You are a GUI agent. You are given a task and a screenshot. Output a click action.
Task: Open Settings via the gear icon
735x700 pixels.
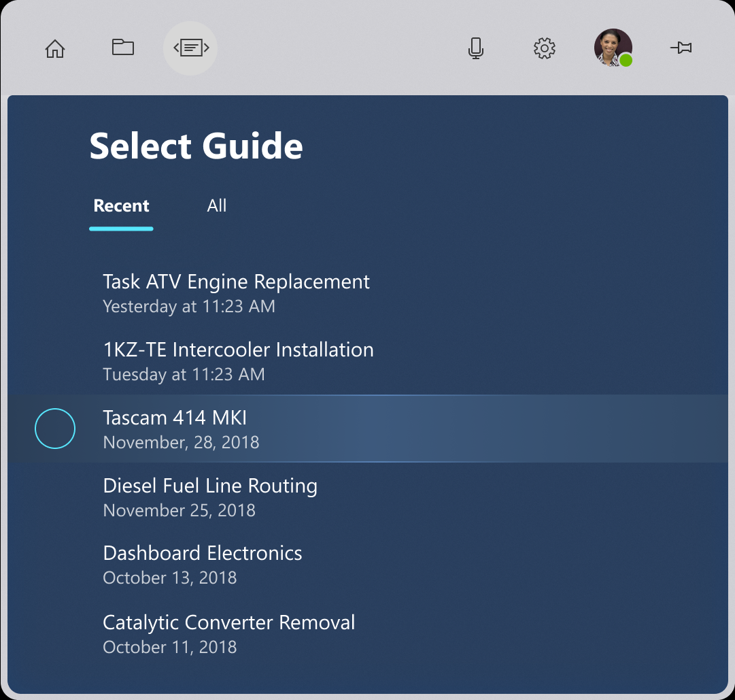(544, 48)
